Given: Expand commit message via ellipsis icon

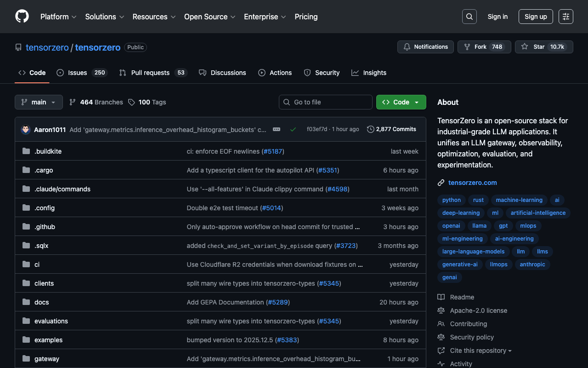Looking at the screenshot, I should point(277,129).
